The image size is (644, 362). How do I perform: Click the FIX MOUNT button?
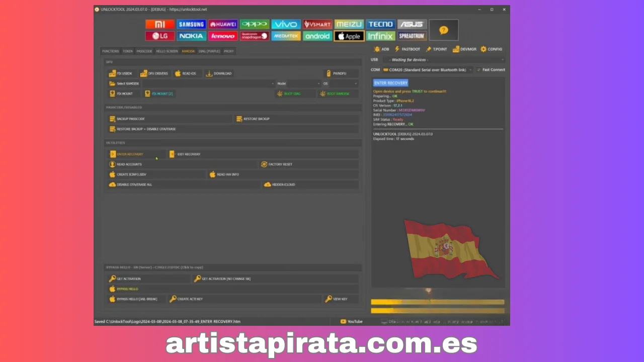(124, 94)
